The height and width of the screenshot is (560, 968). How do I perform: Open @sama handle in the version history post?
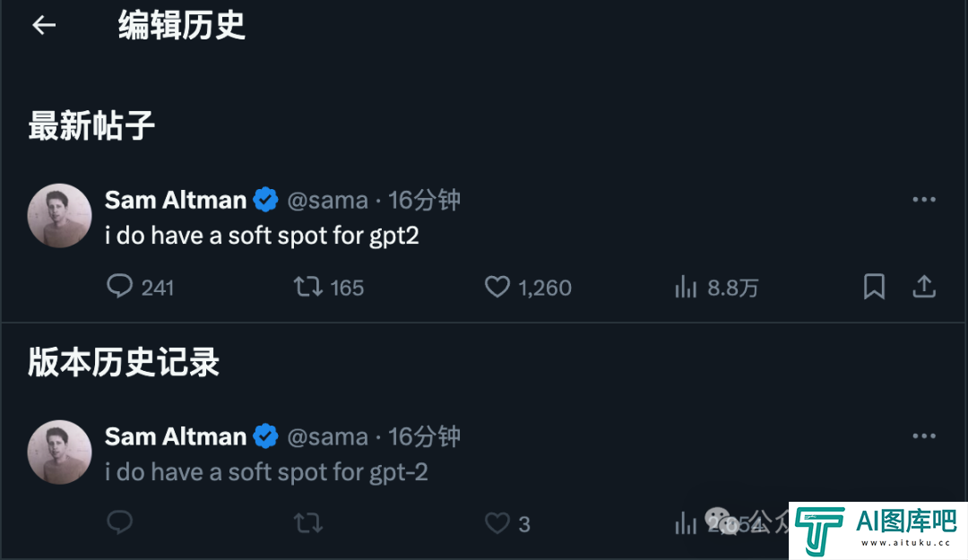pyautogui.click(x=327, y=436)
